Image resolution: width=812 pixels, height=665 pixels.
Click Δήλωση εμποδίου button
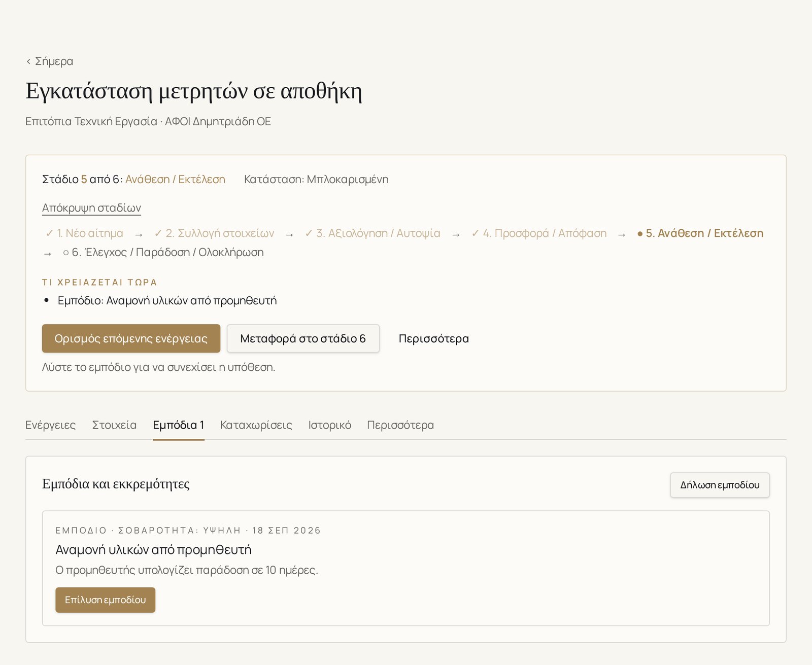click(720, 485)
